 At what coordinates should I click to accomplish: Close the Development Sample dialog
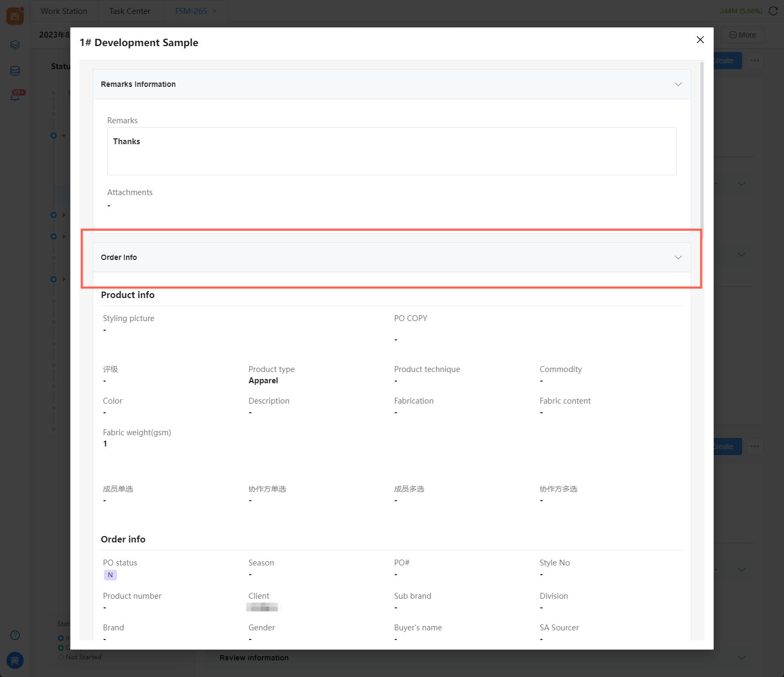(700, 40)
